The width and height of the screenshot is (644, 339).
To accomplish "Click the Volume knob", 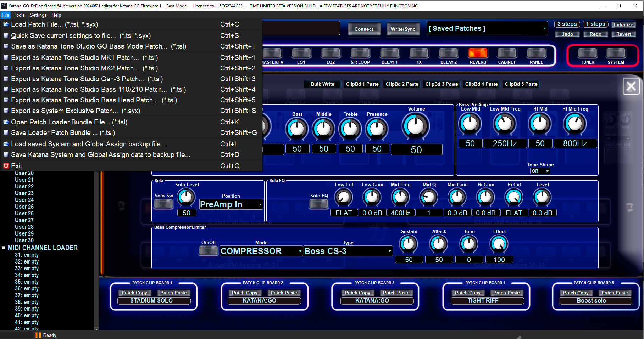I will coord(416,126).
